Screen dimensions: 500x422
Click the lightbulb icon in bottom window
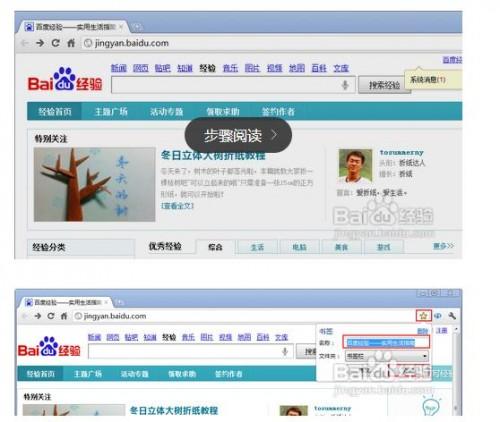pyautogui.click(x=431, y=405)
